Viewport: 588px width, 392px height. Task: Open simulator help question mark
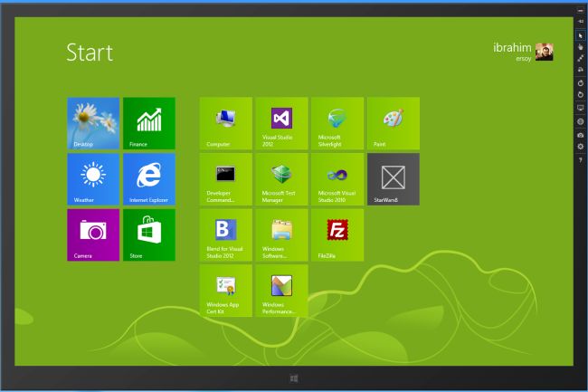[581, 160]
